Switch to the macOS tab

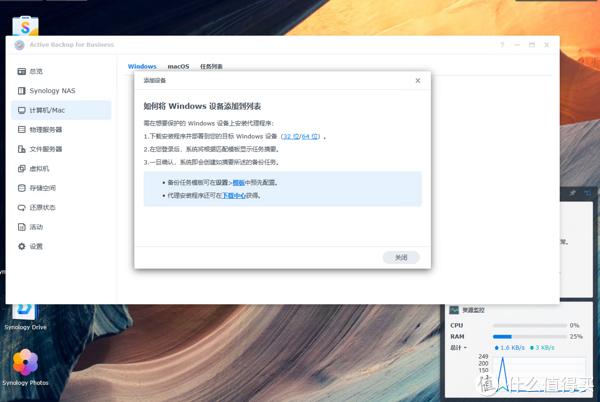(178, 66)
